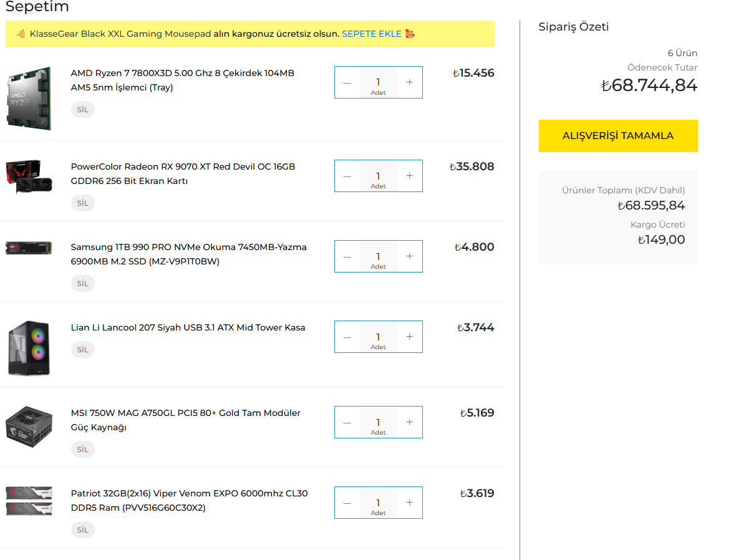This screenshot has width=741, height=560.
Task: Open MSI power supply thumbnail
Action: point(29,427)
